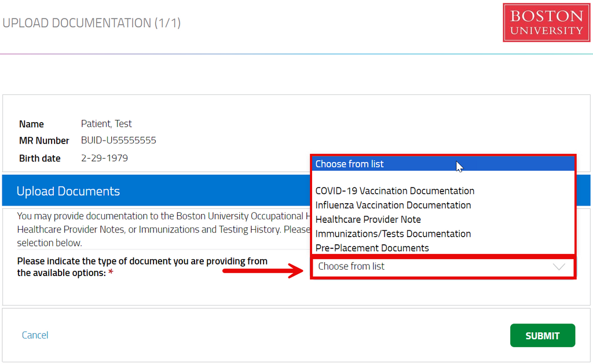Click the 'Name' field label

click(31, 124)
